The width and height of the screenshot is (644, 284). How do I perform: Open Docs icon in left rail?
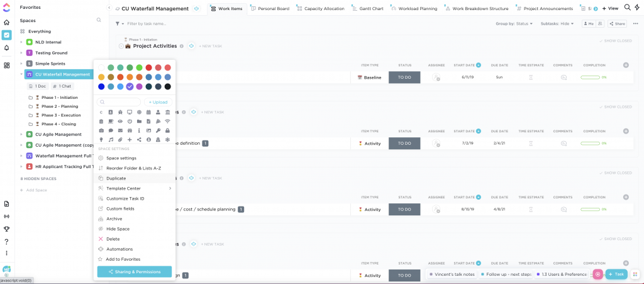pos(6,204)
